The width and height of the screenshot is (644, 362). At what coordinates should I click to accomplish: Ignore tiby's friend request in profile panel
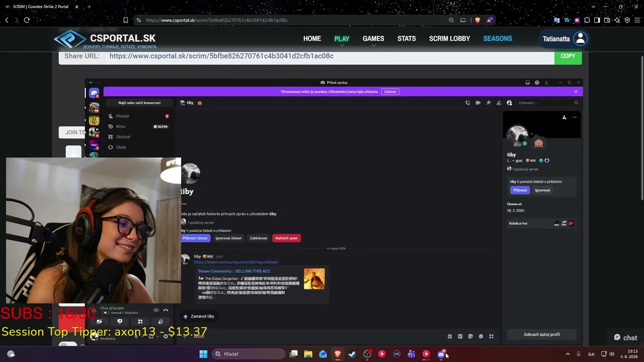pos(542,190)
